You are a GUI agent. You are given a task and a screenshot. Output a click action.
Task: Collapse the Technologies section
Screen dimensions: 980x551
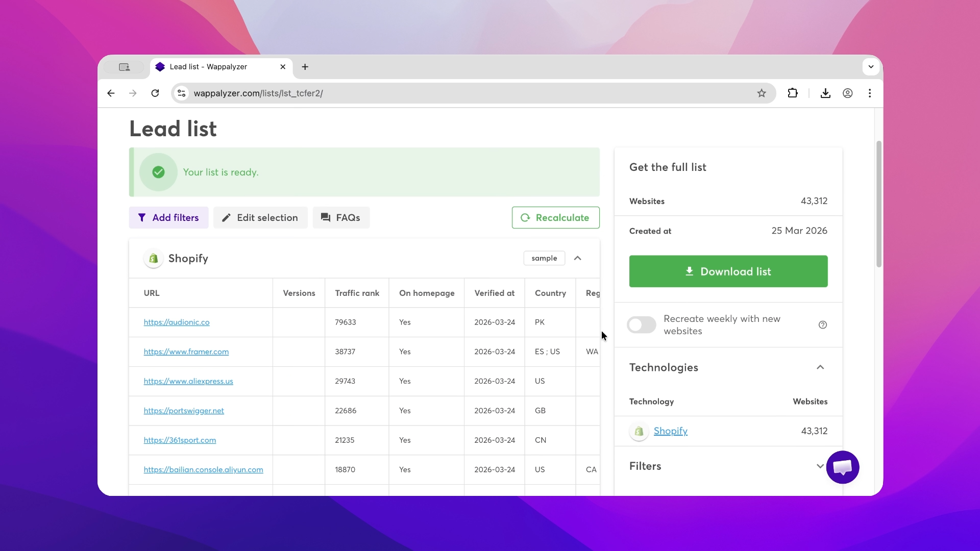[820, 367]
